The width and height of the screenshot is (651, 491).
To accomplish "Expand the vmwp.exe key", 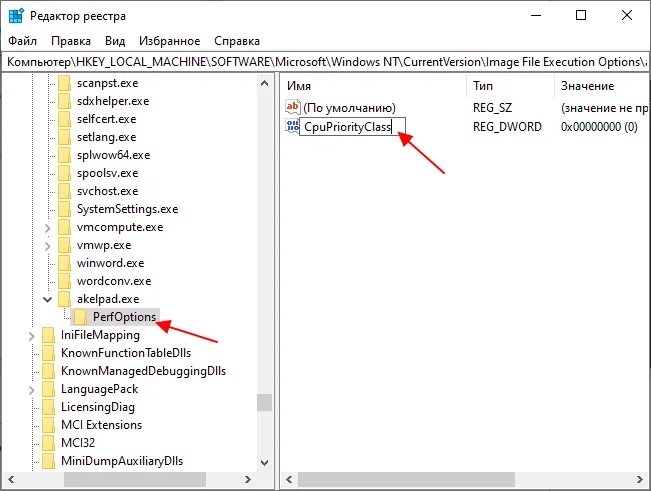I will 47,246.
